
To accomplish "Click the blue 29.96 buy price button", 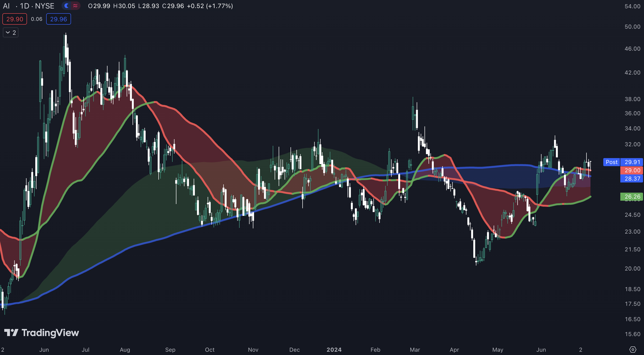I will click(58, 19).
